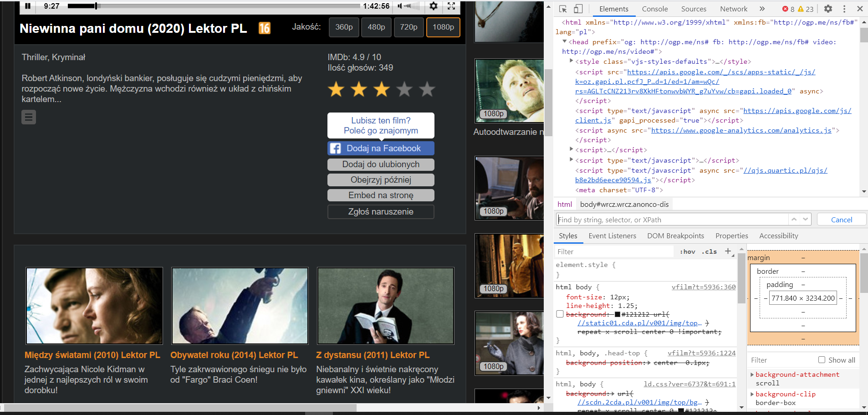Select 480p quality
868x415 pixels.
pyautogui.click(x=376, y=27)
